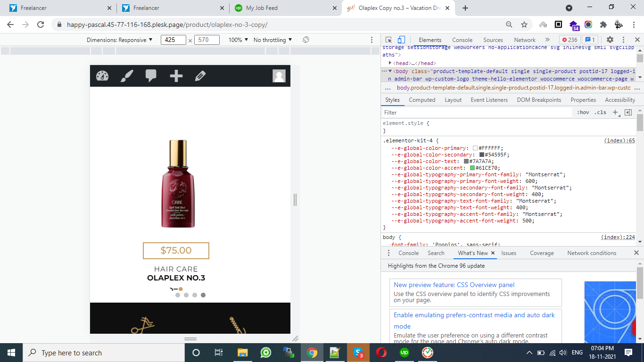Open the Chrome extensions puzzle icon

pos(603,25)
